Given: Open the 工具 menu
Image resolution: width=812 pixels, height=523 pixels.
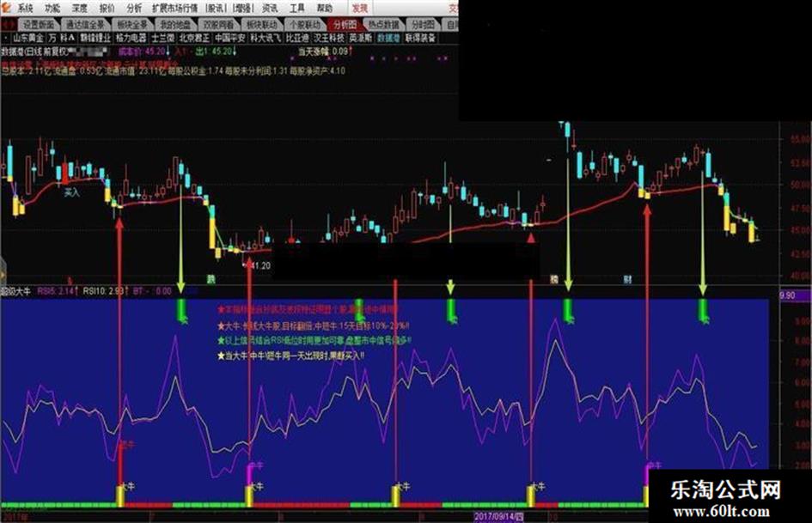Looking at the screenshot, I should pos(297,8).
